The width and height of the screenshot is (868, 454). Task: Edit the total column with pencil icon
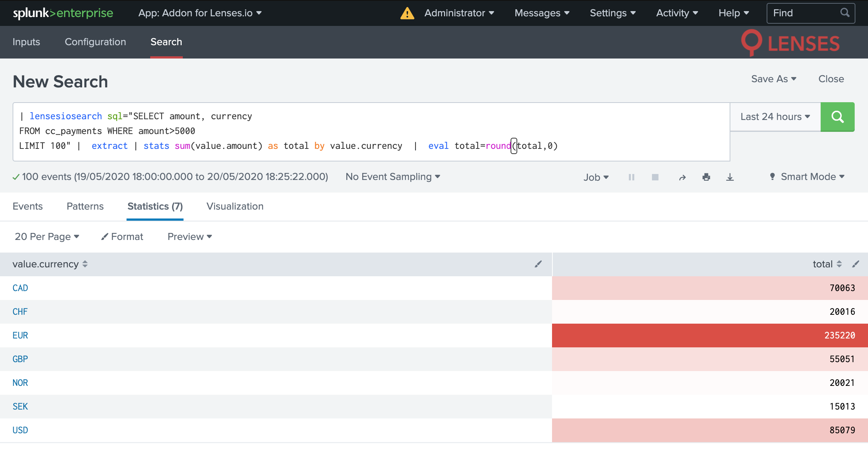coord(855,264)
